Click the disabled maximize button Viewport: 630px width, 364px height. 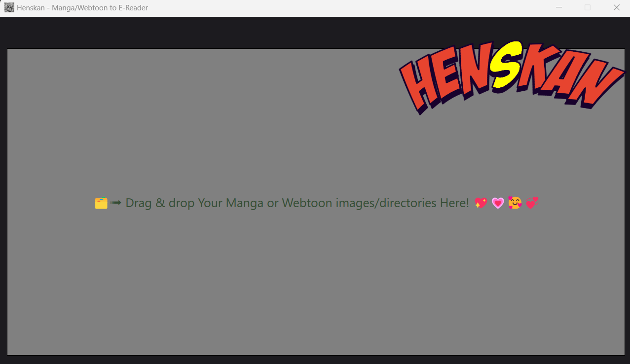(588, 7)
